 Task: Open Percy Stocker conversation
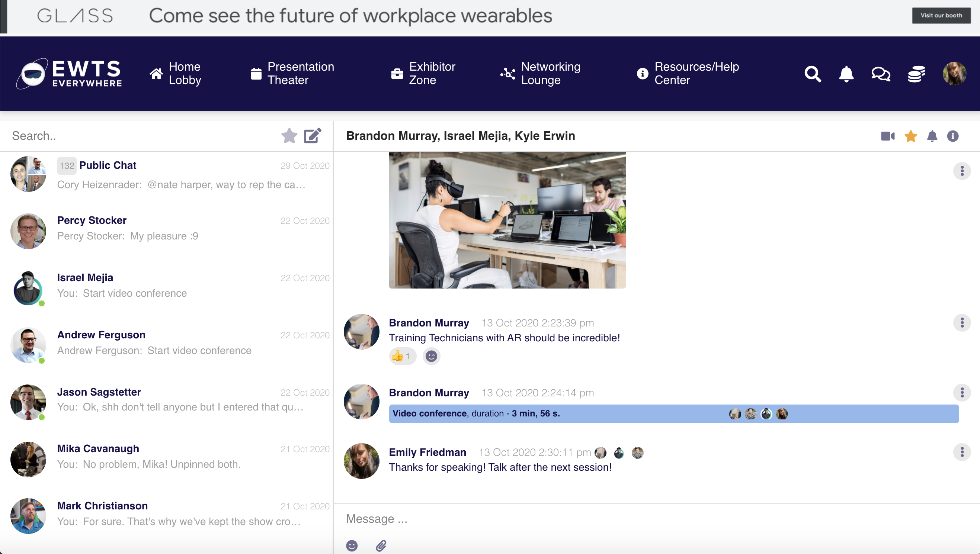click(167, 231)
